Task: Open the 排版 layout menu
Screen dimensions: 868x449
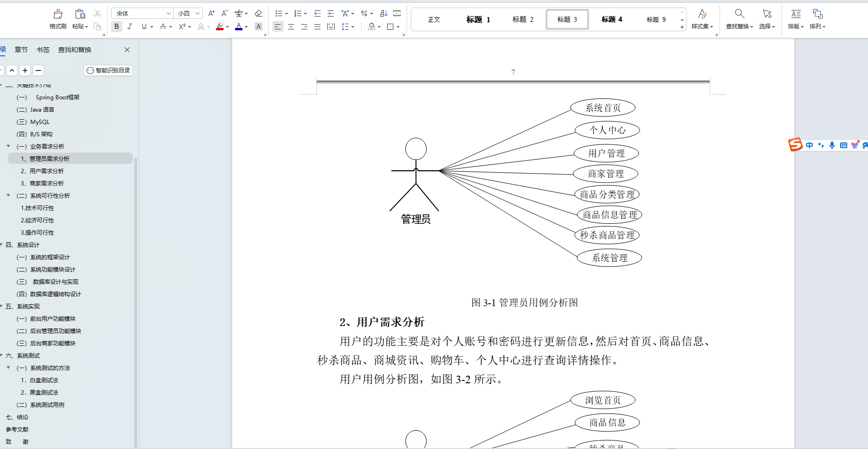Action: [x=796, y=19]
